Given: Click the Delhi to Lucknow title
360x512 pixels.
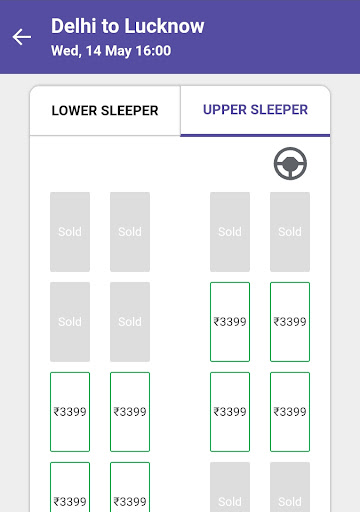Looking at the screenshot, I should pyautogui.click(x=128, y=26).
